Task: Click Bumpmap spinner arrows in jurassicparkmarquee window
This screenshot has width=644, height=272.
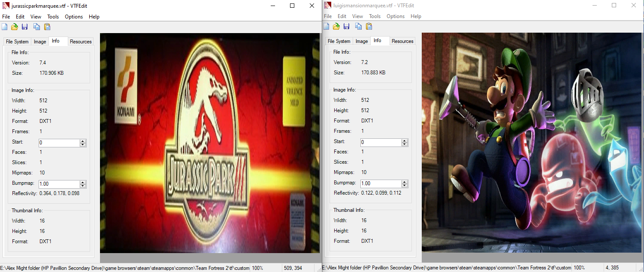Action: [x=83, y=184]
